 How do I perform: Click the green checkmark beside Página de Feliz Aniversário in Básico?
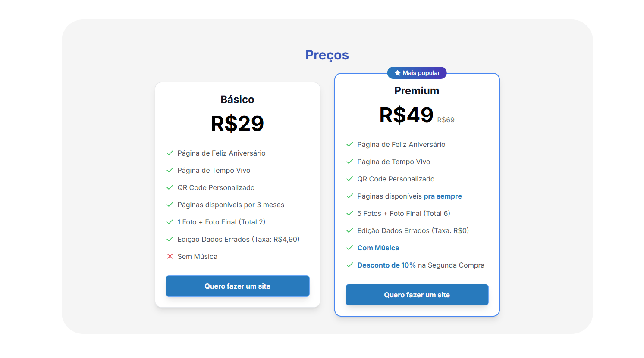coord(169,153)
